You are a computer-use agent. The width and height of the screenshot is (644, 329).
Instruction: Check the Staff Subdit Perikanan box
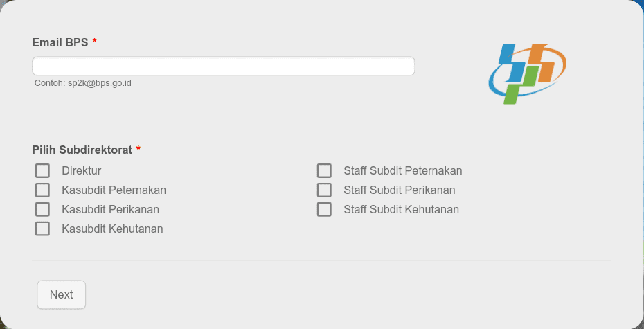(x=324, y=190)
